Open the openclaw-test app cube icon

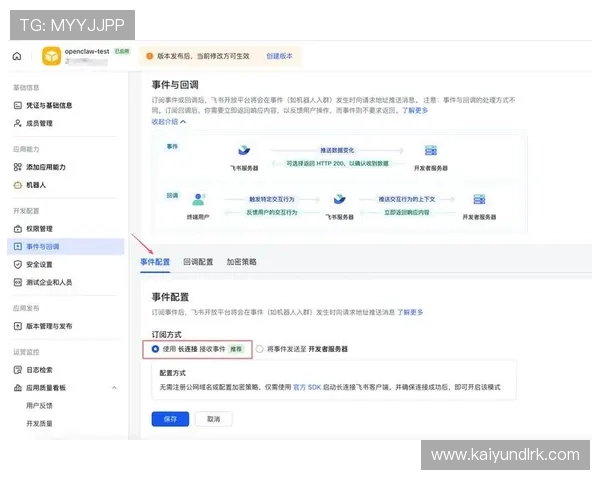(51, 56)
